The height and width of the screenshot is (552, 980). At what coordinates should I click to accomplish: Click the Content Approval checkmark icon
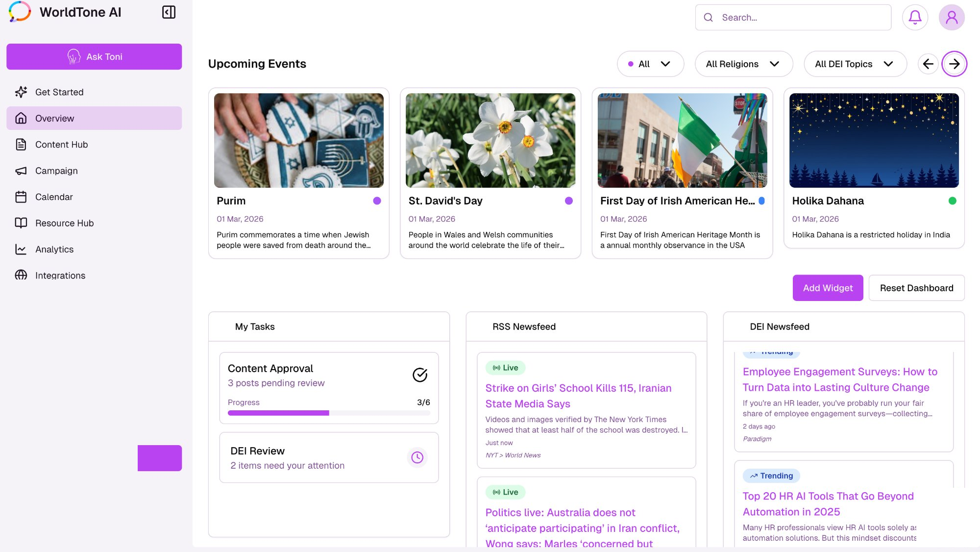pyautogui.click(x=419, y=375)
